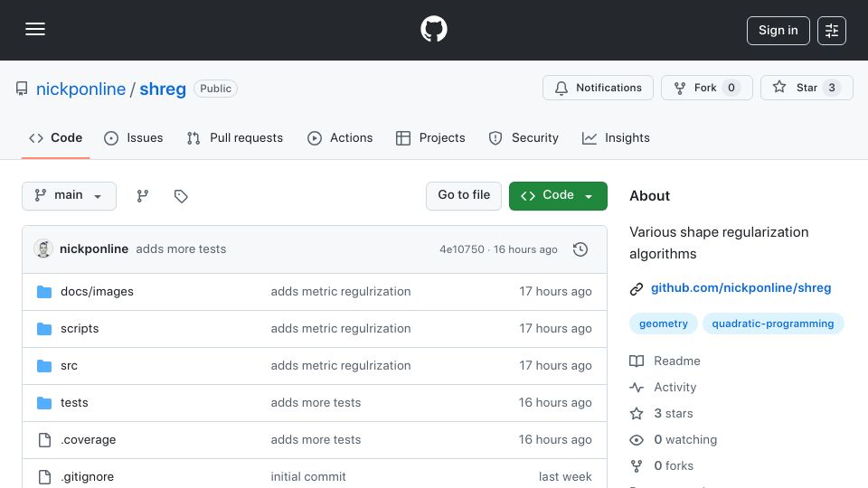Expand the green Code dropdown
Image resolution: width=868 pixels, height=488 pixels.
(558, 196)
